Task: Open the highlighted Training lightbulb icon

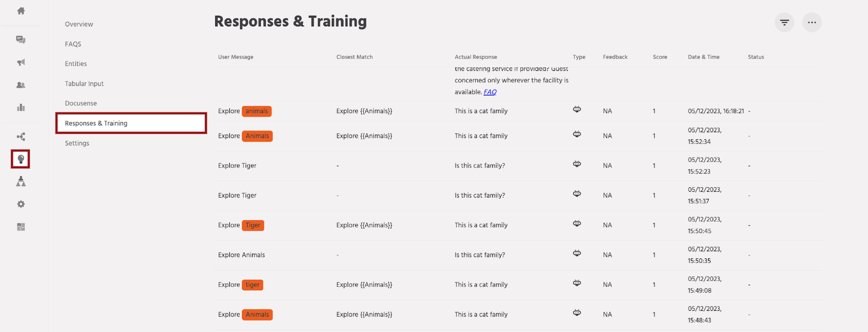Action: 20,159
